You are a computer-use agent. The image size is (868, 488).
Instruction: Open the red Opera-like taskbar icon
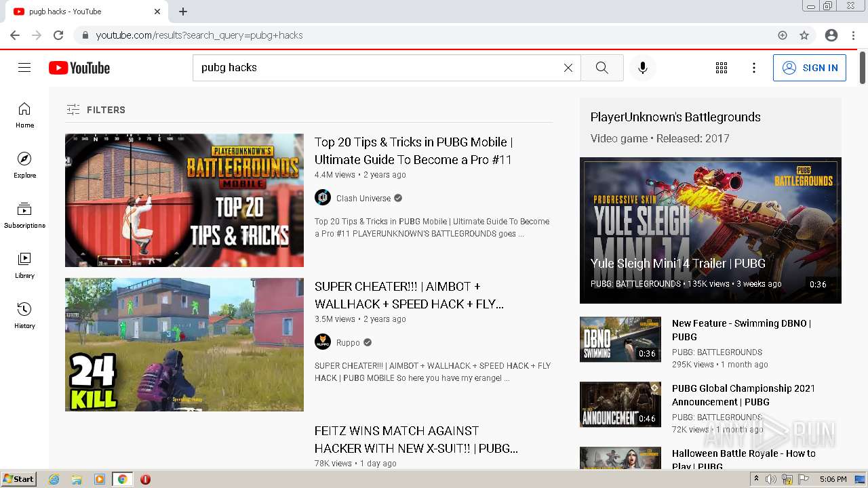tap(145, 479)
